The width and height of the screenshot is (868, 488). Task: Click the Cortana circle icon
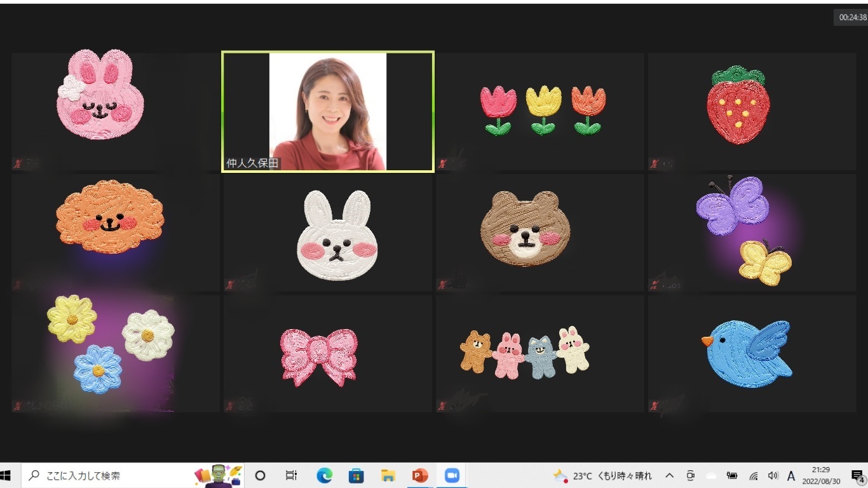(x=260, y=475)
